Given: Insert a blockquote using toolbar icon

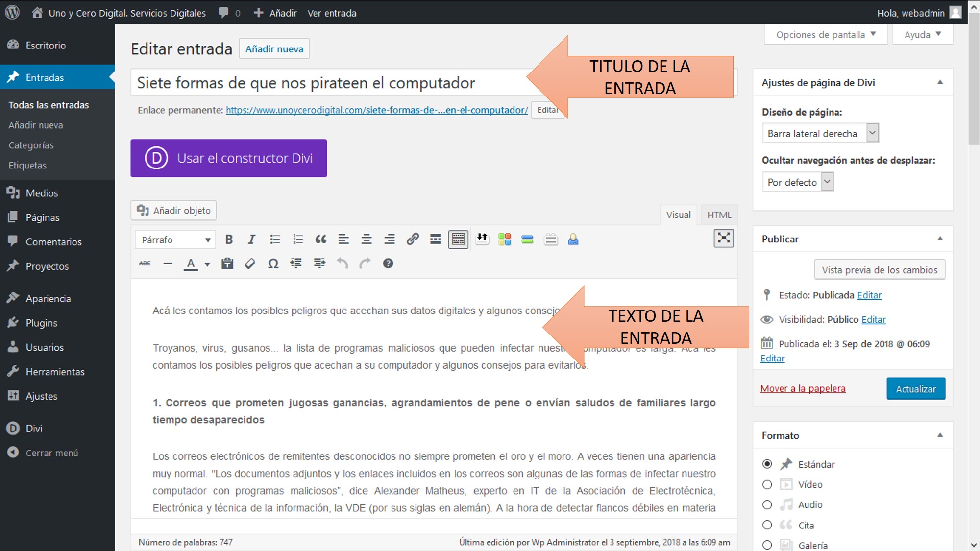Looking at the screenshot, I should click(320, 240).
